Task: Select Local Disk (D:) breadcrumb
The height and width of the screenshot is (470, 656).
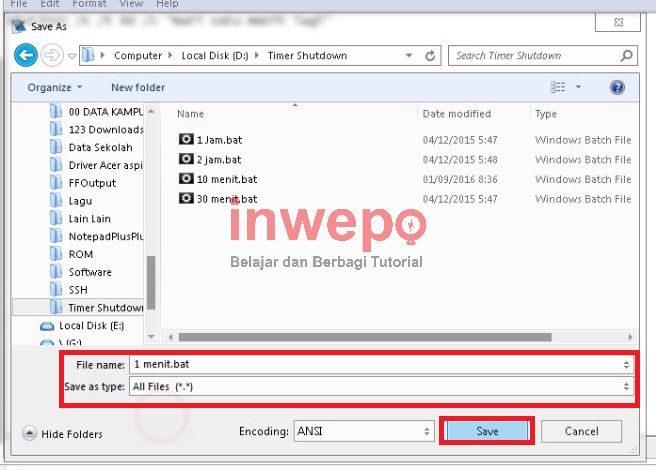Action: (215, 56)
